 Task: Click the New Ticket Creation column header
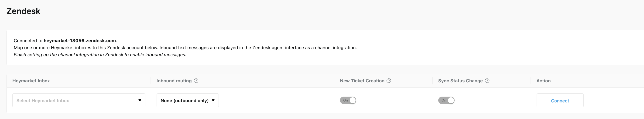[362, 81]
